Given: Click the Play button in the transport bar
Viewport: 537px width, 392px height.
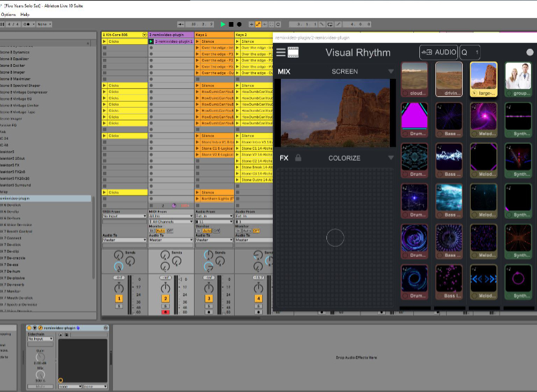Looking at the screenshot, I should 223,23.
